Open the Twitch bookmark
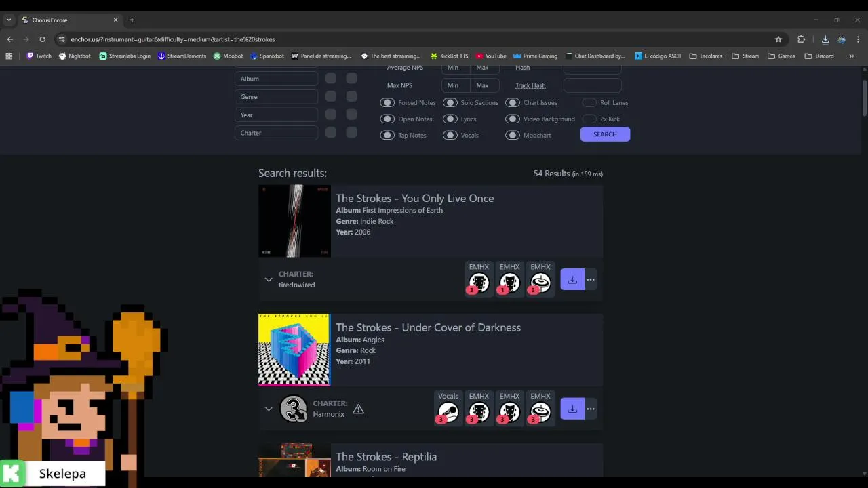This screenshot has width=868, height=488. point(39,56)
